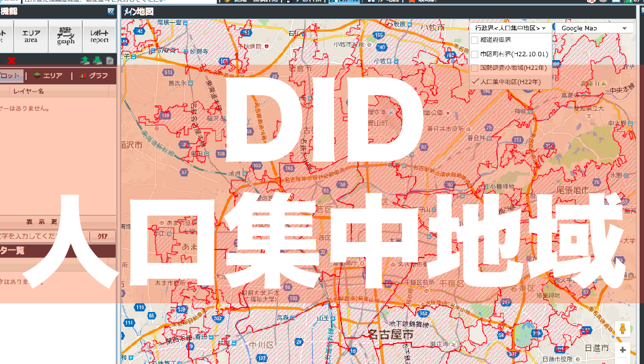Enable the 市区町村界(H22.10.01) checkbox
The image size is (644, 364).
tap(474, 54)
